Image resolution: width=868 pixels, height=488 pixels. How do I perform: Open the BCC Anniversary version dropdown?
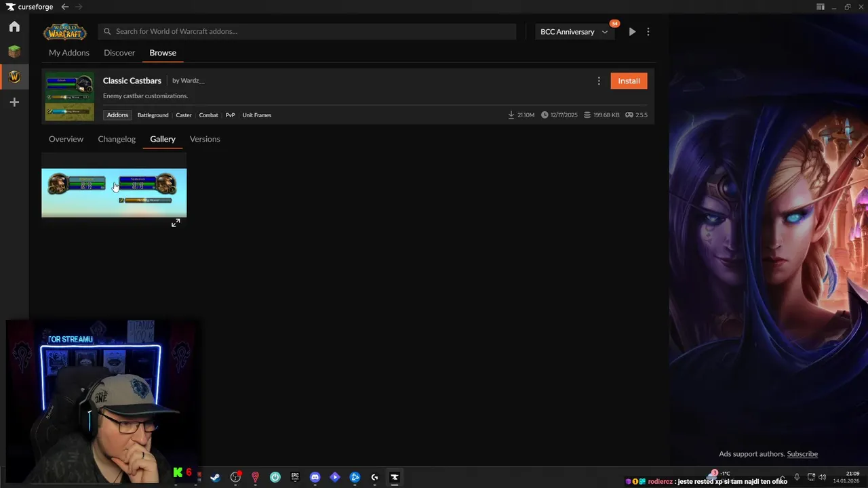574,32
